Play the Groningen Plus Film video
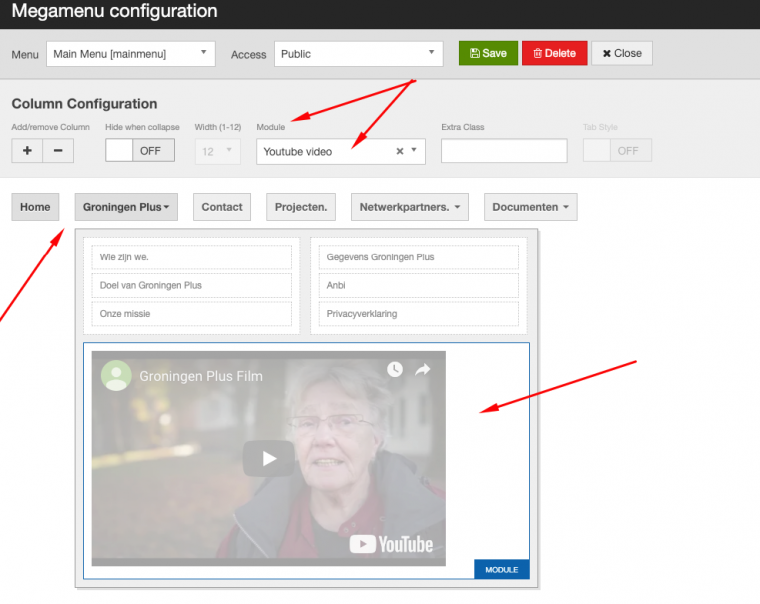Screen dimensions: 760x604 coord(268,458)
